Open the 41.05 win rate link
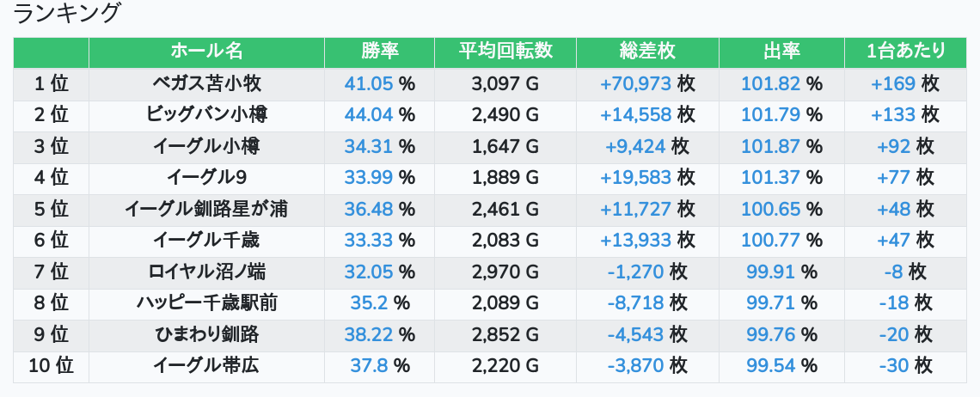Screen dimensions: 980x397 [x=368, y=83]
